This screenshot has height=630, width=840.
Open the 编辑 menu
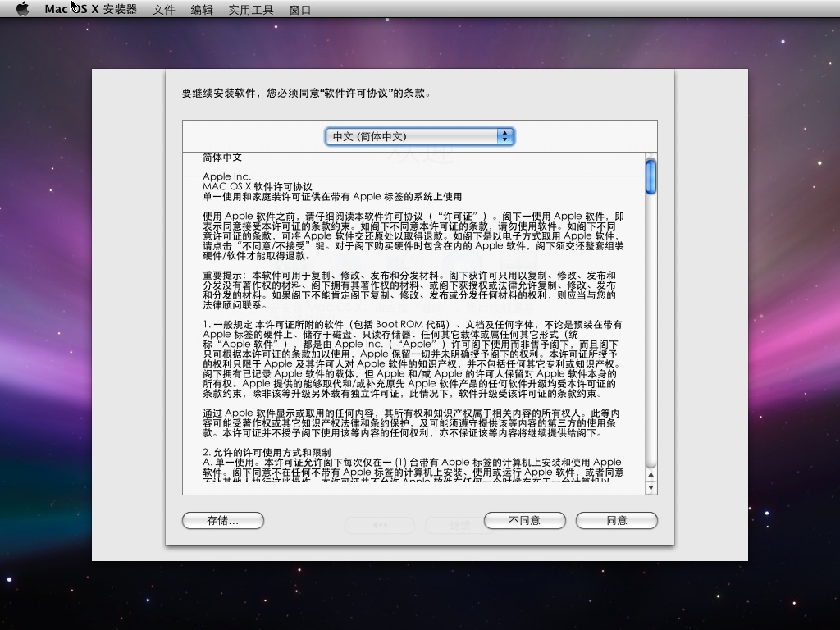coord(202,10)
